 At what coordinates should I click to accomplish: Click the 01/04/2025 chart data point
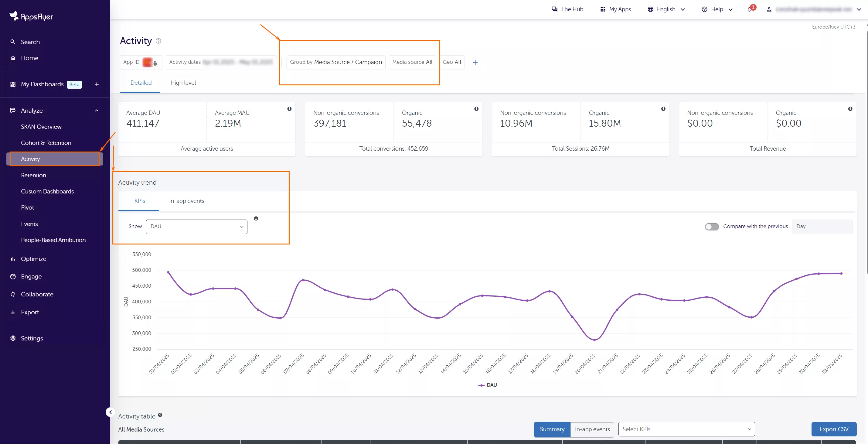point(168,272)
